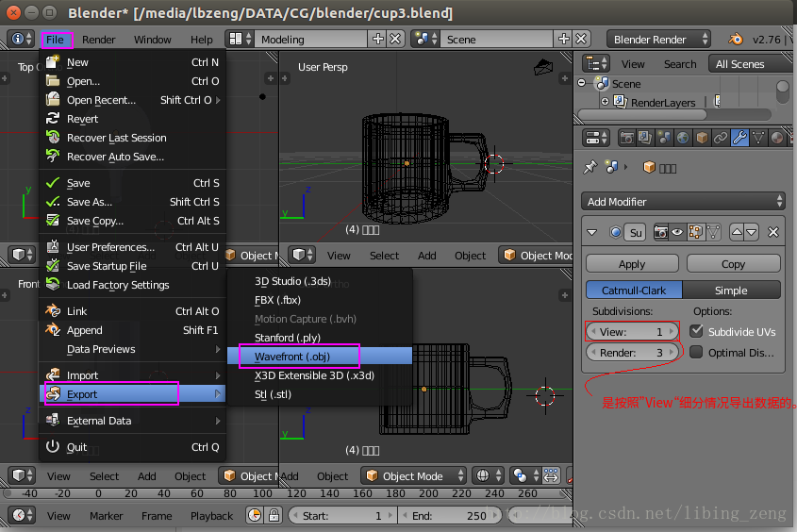Delete the current scene
The width and height of the screenshot is (797, 532).
582,39
